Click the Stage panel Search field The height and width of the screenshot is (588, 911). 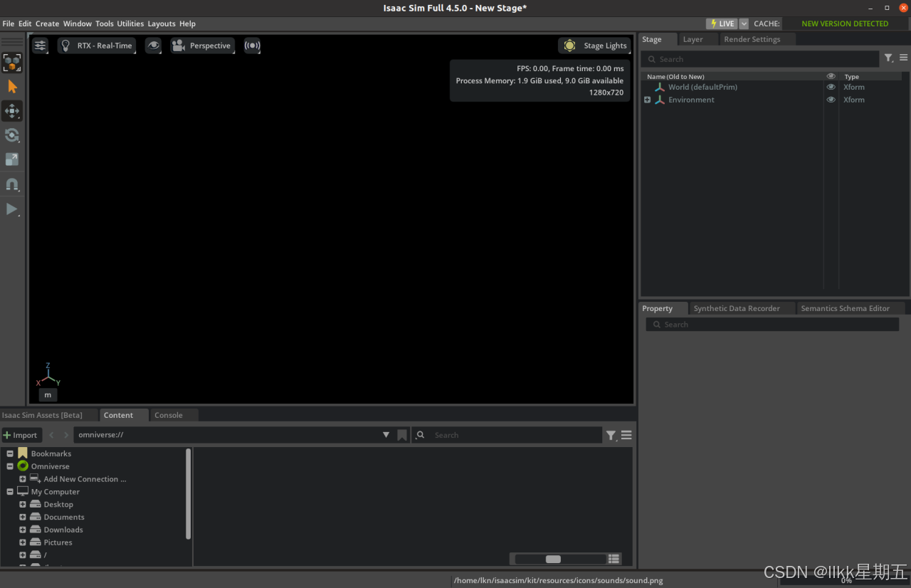(x=760, y=59)
